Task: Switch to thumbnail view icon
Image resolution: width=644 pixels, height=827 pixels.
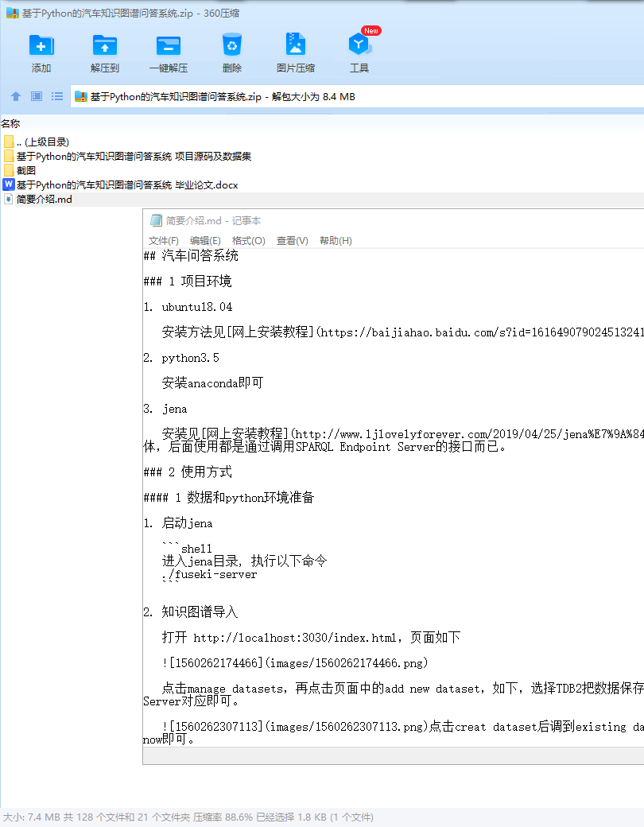Action: click(x=37, y=96)
